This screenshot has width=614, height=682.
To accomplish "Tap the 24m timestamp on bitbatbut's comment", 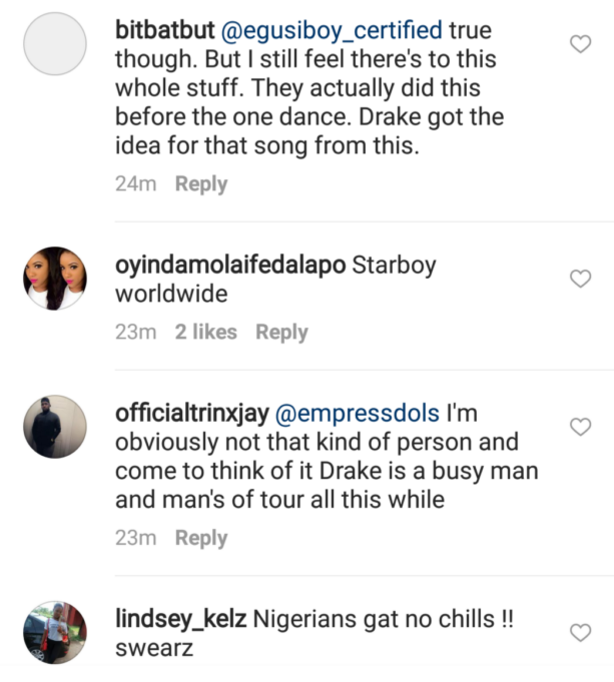I will [136, 184].
